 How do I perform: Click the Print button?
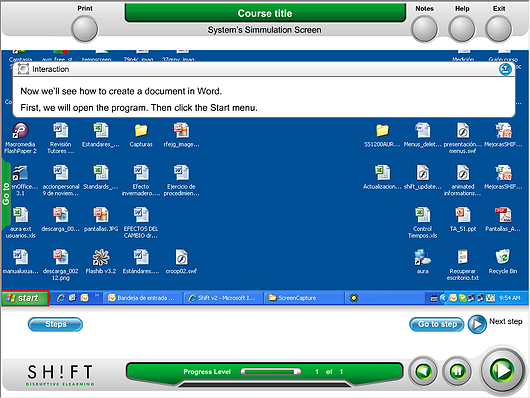85,29
